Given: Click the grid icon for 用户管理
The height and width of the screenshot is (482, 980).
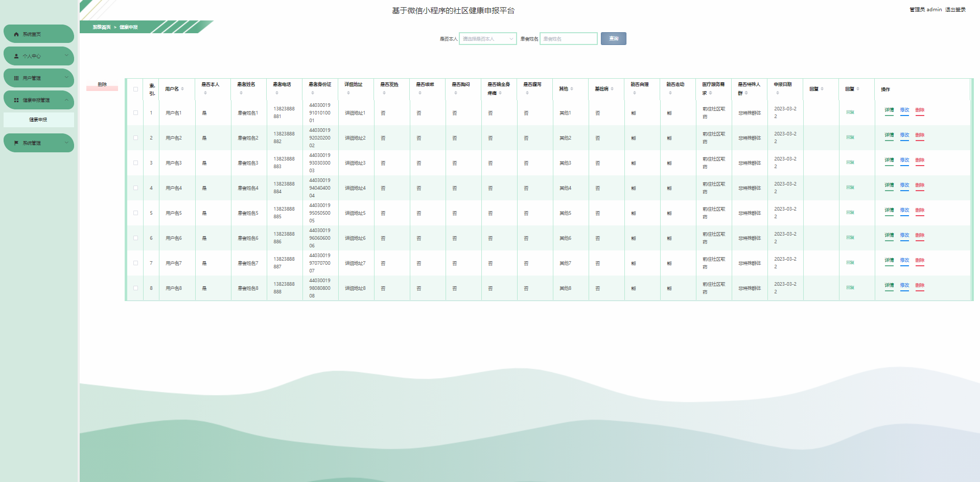Looking at the screenshot, I should click(16, 78).
